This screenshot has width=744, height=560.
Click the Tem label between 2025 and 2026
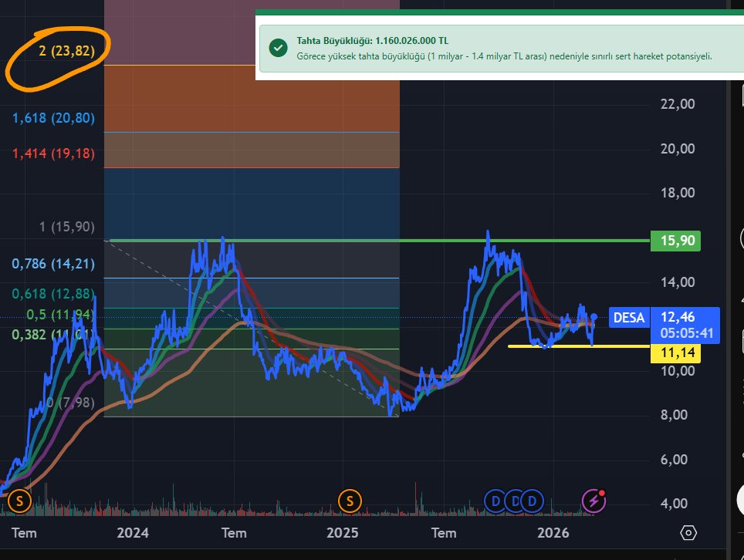pyautogui.click(x=444, y=533)
